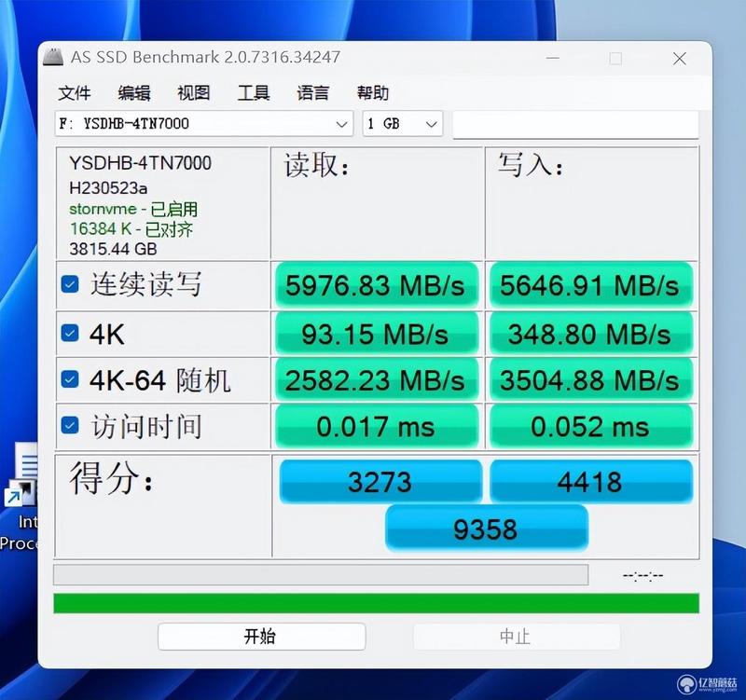Click the 4K write result 348.80 MB/s
The width and height of the screenshot is (746, 700).
coord(590,334)
